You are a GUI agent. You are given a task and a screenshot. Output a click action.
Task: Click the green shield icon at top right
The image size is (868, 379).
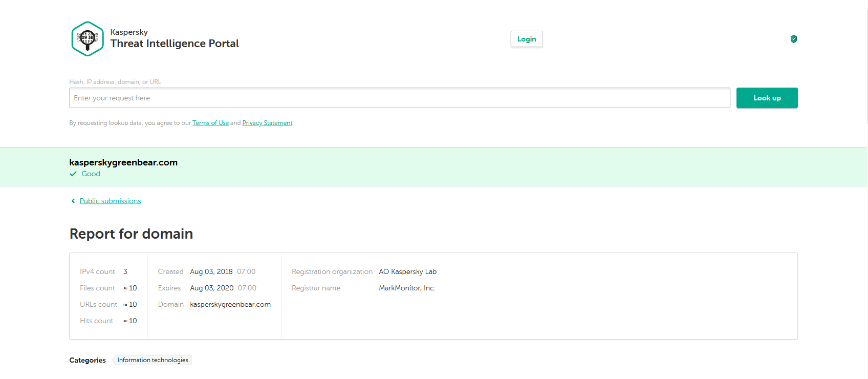point(794,39)
